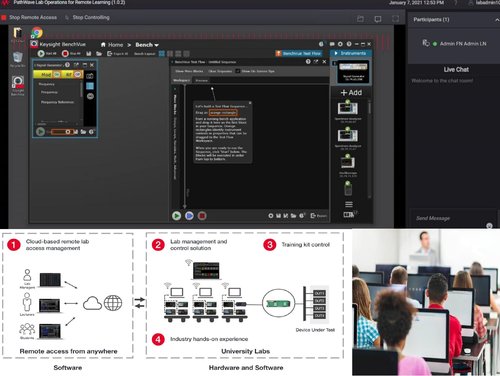The height and width of the screenshot is (376, 500).
Task: Close the Test Flow tip popup
Action: pyautogui.click(x=250, y=103)
